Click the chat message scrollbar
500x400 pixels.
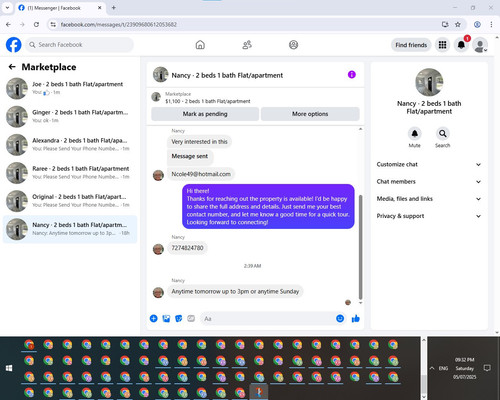(360, 247)
